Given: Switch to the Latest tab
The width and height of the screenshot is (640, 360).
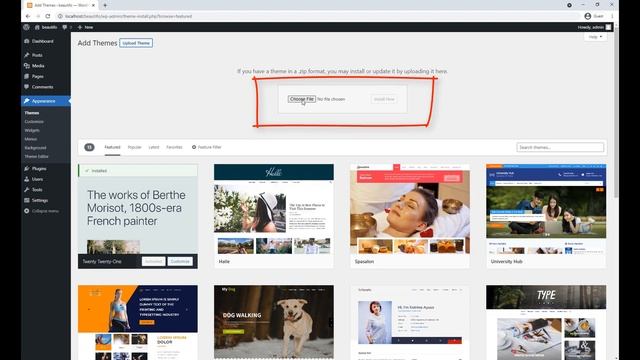Looking at the screenshot, I should (154, 147).
